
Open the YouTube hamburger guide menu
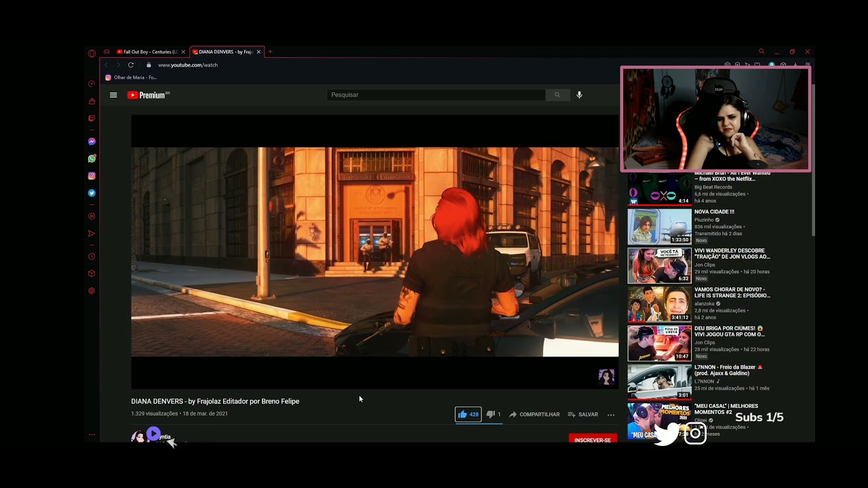(113, 95)
